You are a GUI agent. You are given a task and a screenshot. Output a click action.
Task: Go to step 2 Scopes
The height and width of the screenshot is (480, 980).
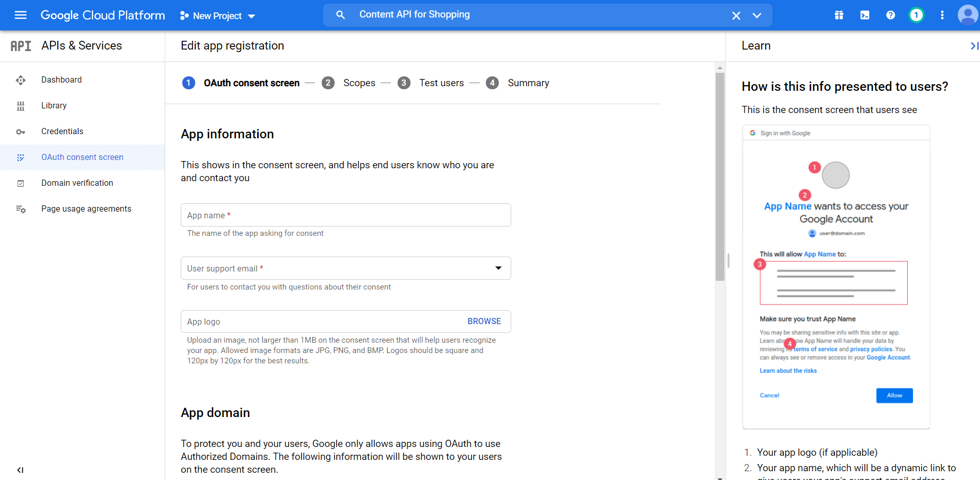(349, 83)
